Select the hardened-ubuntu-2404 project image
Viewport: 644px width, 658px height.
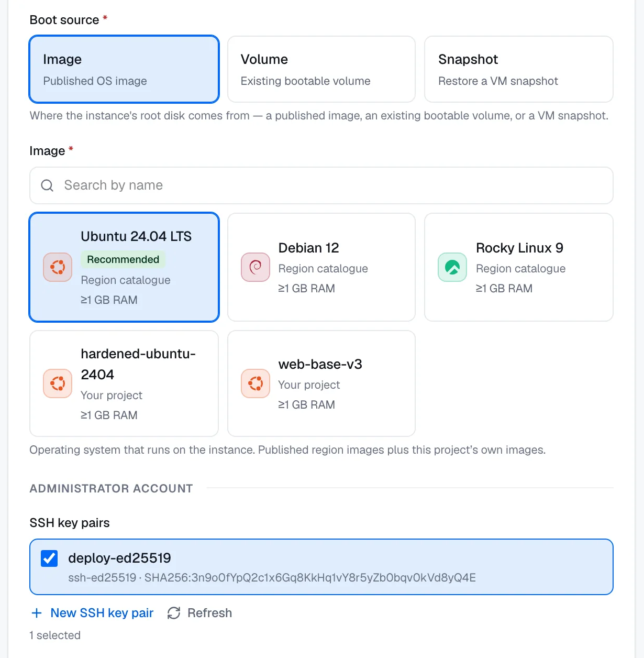click(124, 383)
